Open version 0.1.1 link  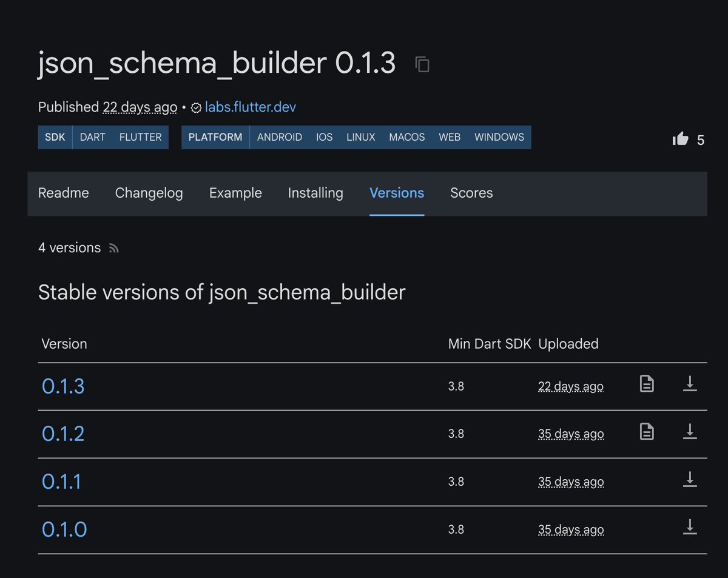point(61,482)
